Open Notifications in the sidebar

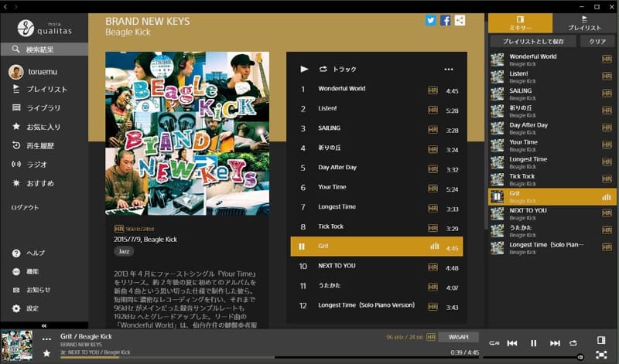31,290
